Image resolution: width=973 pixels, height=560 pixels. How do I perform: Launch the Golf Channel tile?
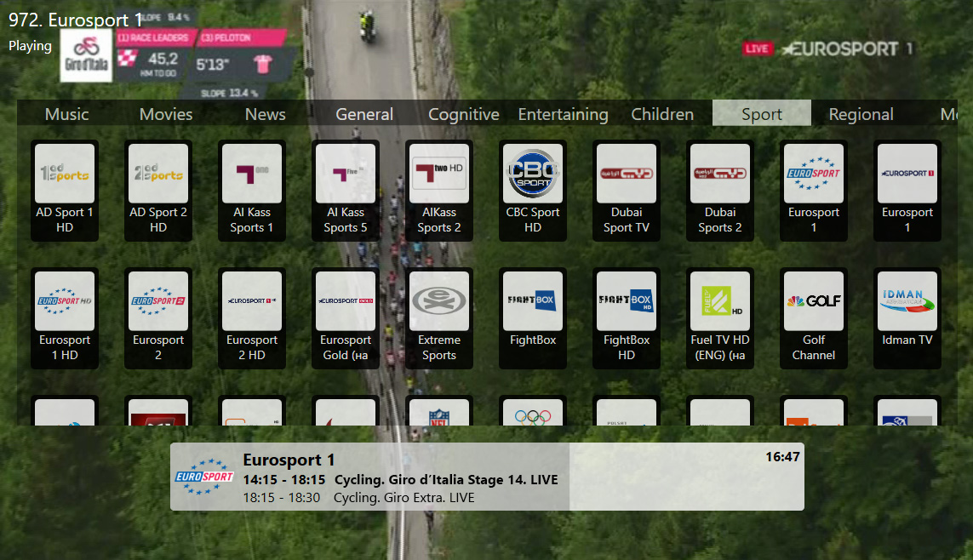coord(814,318)
